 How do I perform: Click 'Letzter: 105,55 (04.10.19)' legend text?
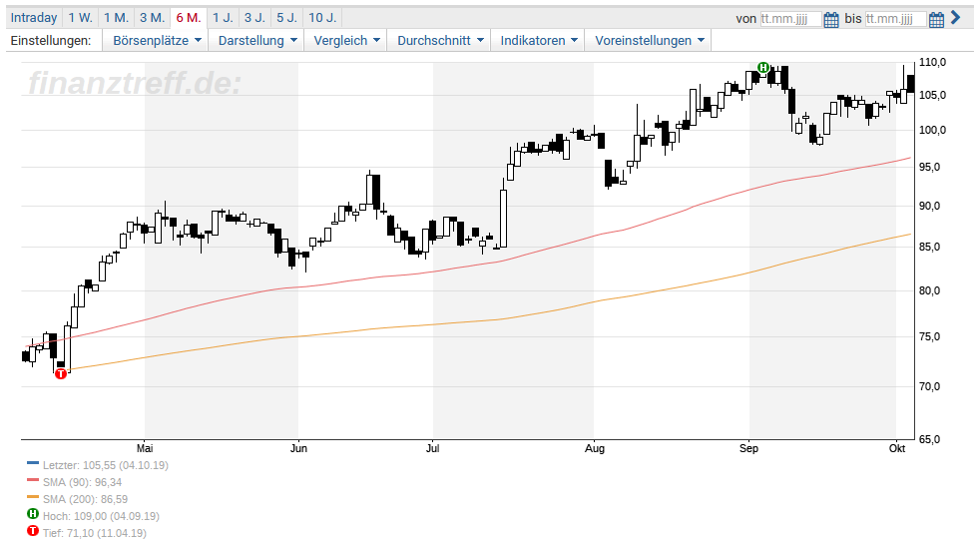(x=106, y=465)
